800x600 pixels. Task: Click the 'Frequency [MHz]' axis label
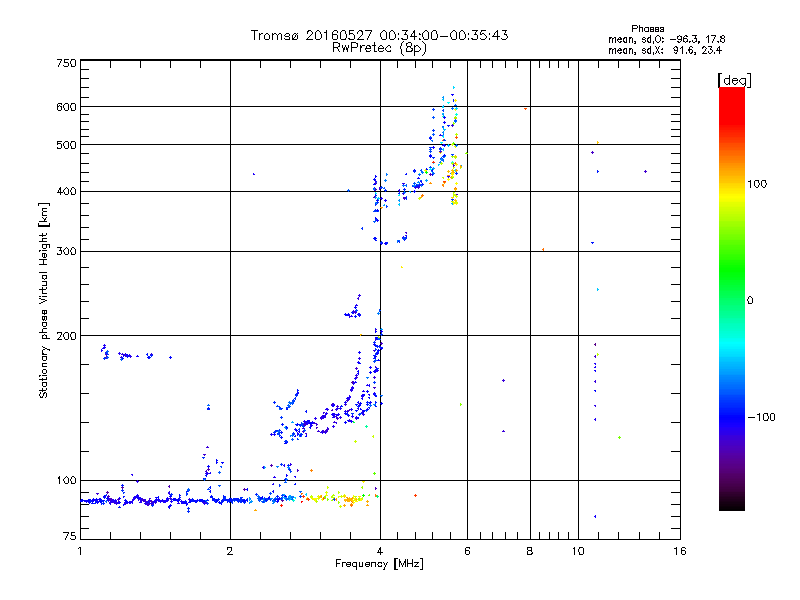click(x=379, y=564)
